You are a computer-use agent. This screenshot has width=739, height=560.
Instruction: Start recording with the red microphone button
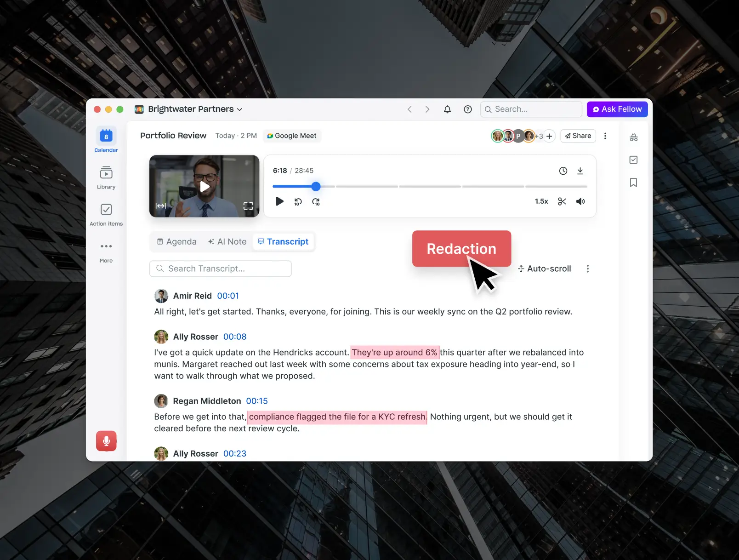click(x=106, y=441)
